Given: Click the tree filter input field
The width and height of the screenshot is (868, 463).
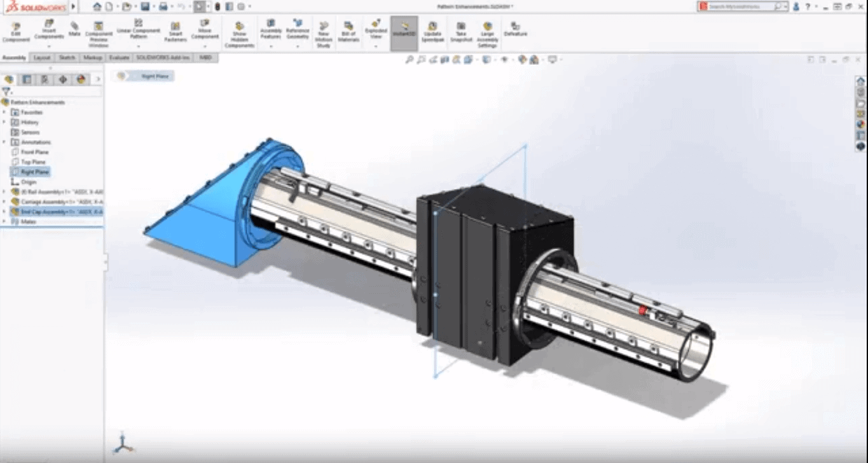Looking at the screenshot, I should (x=56, y=92).
